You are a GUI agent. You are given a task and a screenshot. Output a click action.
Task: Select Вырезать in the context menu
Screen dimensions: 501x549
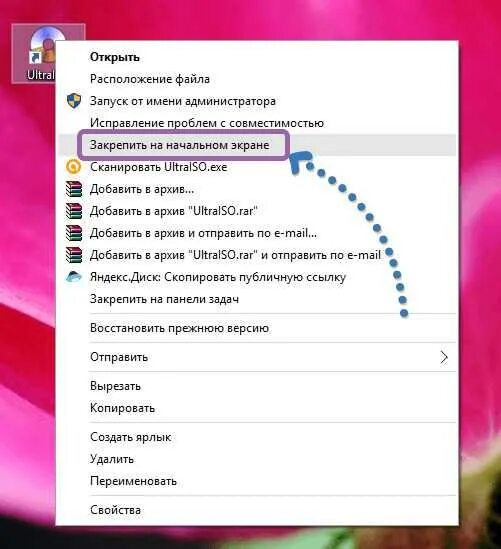[x=116, y=386]
